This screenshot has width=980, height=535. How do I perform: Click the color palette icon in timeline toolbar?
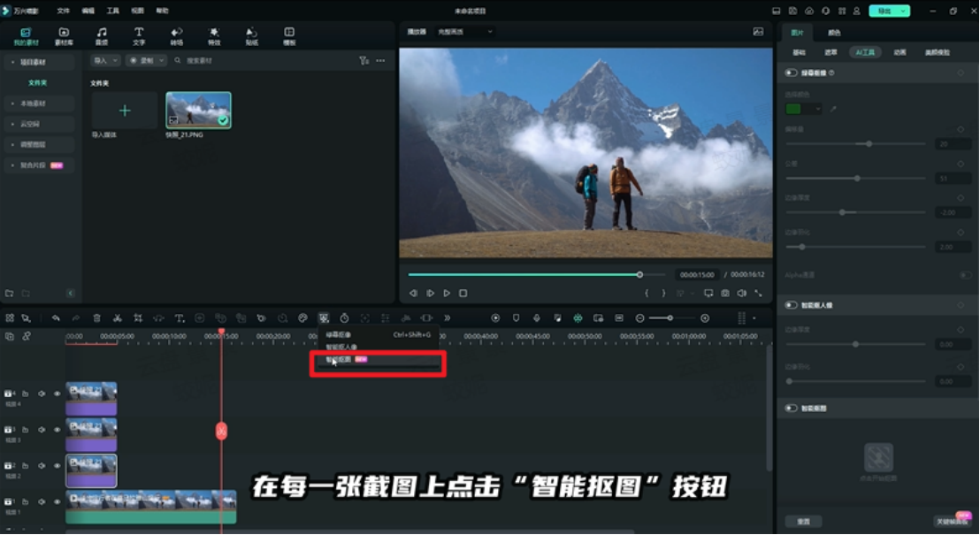(303, 318)
